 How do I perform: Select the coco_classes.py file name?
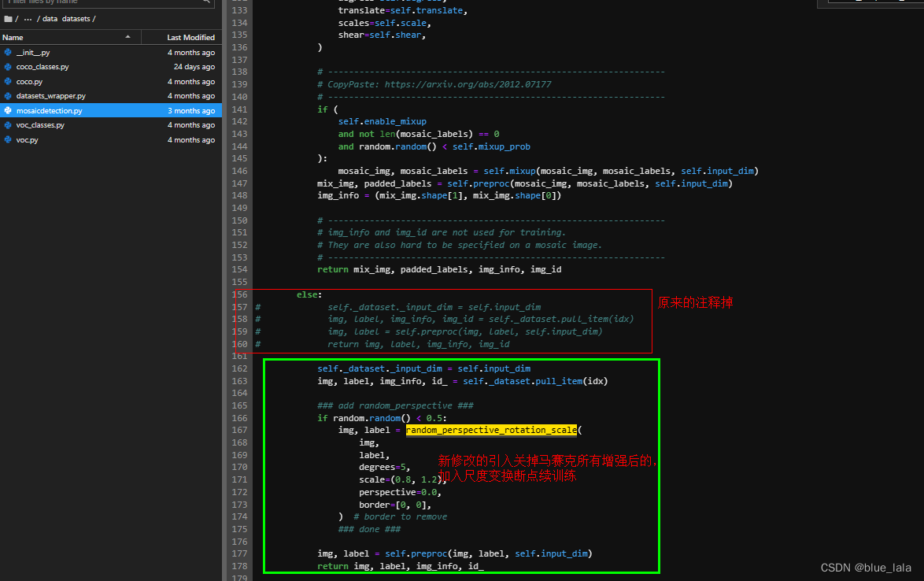(x=43, y=67)
